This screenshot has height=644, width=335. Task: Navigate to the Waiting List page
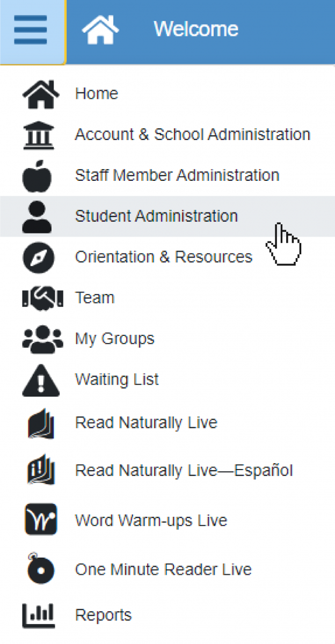tap(116, 379)
